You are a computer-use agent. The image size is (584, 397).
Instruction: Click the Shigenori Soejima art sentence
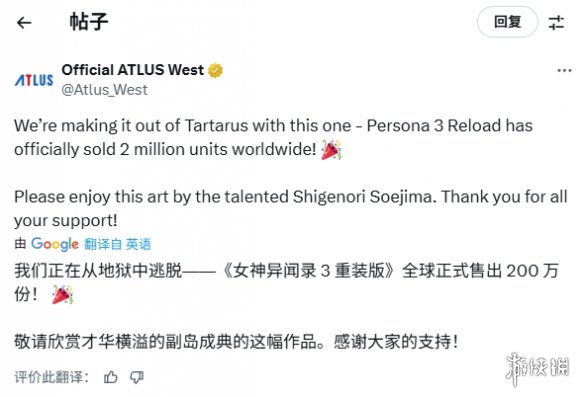(291, 209)
